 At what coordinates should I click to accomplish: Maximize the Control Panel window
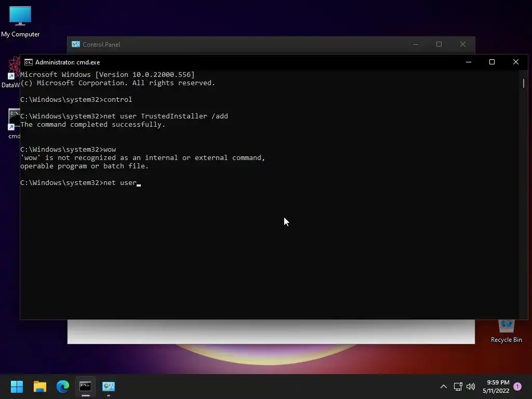click(x=439, y=45)
